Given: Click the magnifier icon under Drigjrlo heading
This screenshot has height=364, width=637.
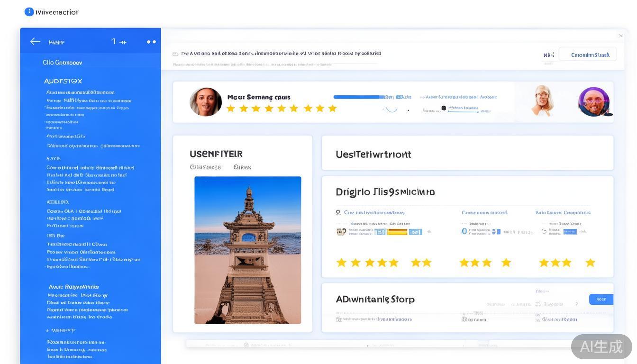Looking at the screenshot, I should coord(338,212).
